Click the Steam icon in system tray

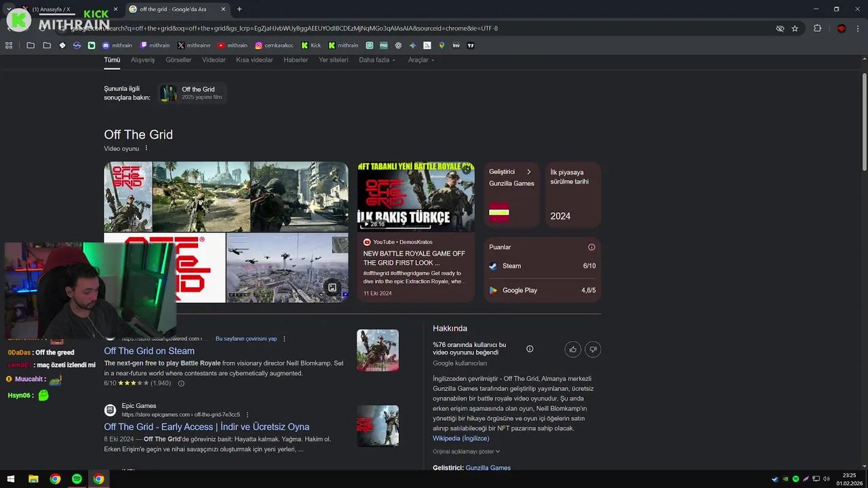pyautogui.click(x=775, y=479)
